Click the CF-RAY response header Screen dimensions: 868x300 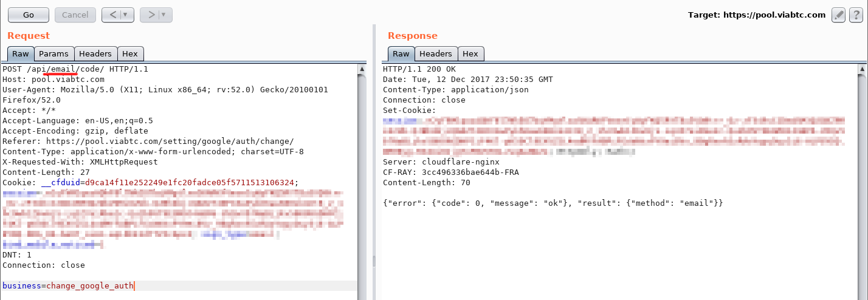click(x=451, y=172)
